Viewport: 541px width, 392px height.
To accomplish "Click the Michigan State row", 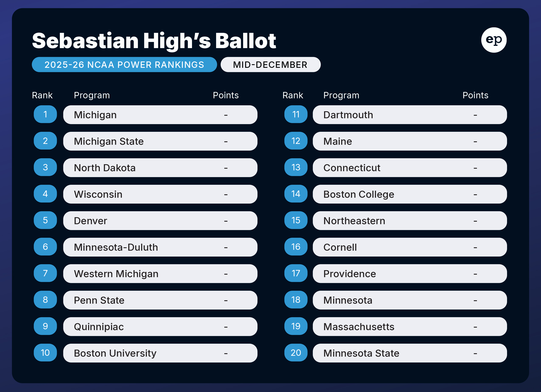I will coord(160,141).
